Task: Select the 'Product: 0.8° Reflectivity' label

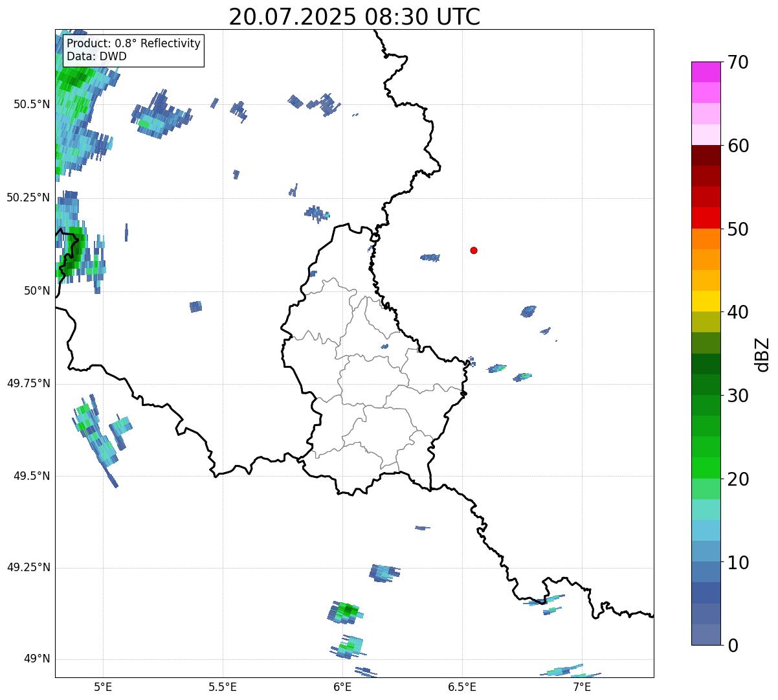Action: tap(134, 43)
